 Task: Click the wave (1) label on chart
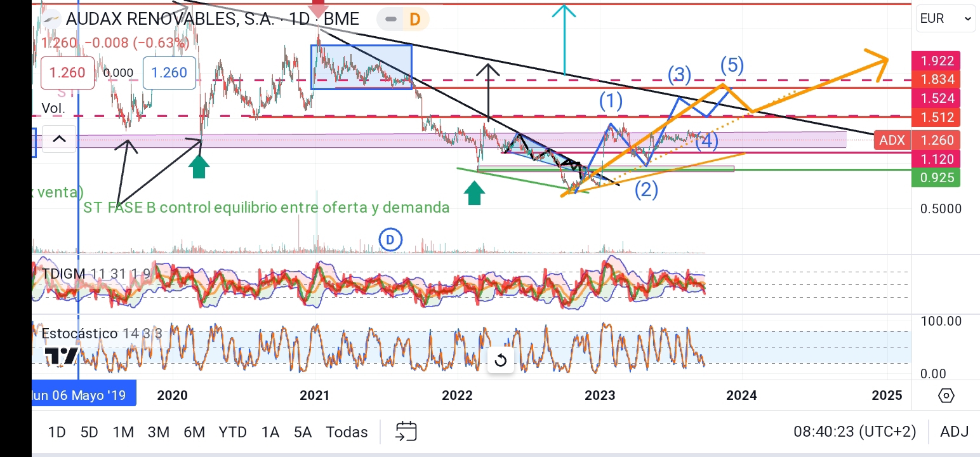coord(611,100)
